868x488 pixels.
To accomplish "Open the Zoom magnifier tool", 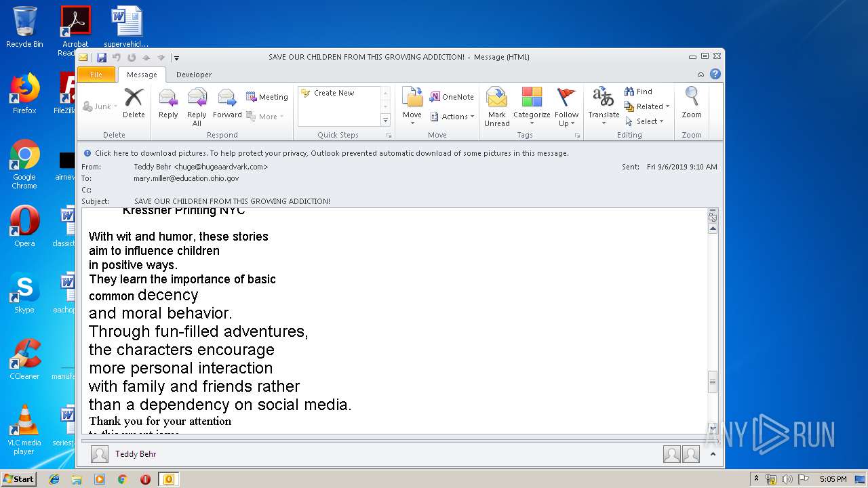I will [x=692, y=104].
